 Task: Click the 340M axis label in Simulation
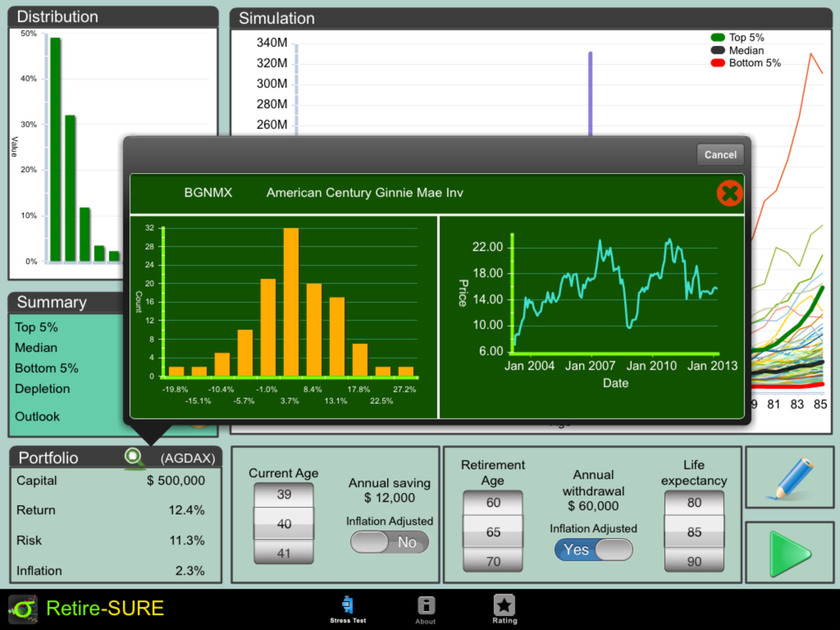[272, 43]
